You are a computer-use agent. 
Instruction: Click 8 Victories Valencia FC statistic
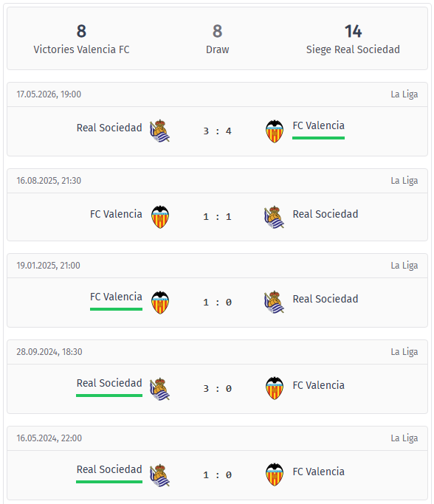coord(81,39)
